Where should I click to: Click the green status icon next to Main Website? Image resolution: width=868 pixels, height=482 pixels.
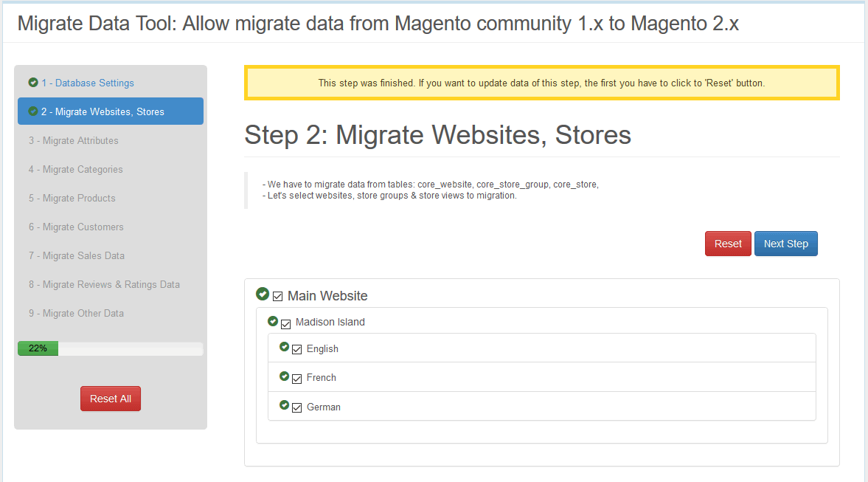(263, 295)
